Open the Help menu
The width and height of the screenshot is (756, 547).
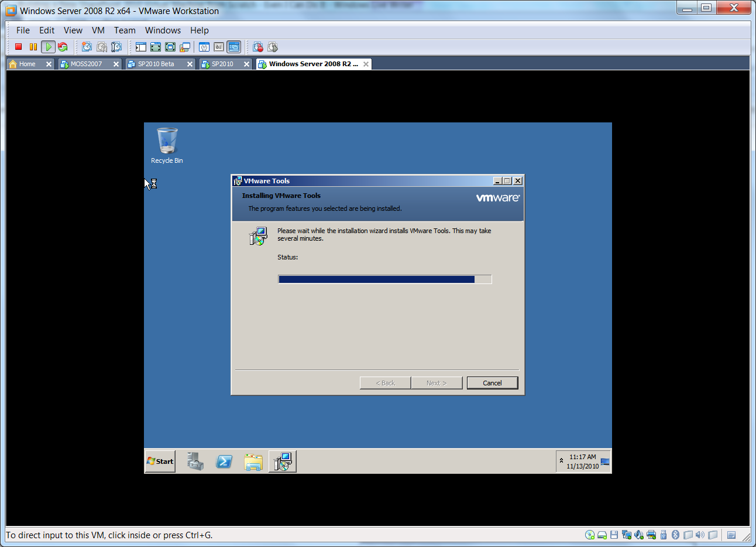[x=200, y=30]
